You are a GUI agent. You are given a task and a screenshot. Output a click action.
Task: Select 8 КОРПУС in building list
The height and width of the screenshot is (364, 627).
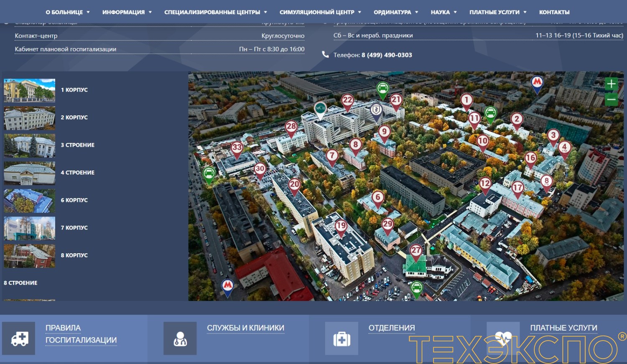click(x=74, y=255)
